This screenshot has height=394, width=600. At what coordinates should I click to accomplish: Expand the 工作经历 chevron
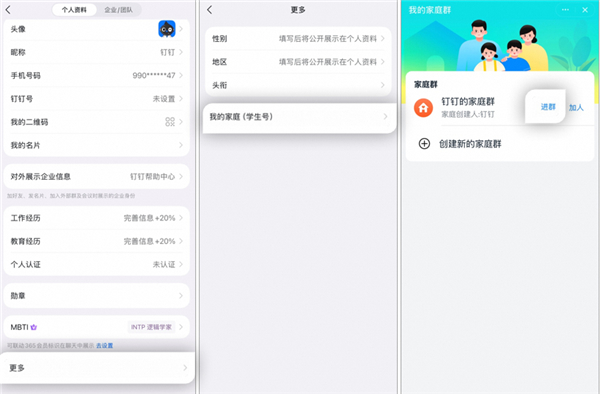(x=181, y=218)
